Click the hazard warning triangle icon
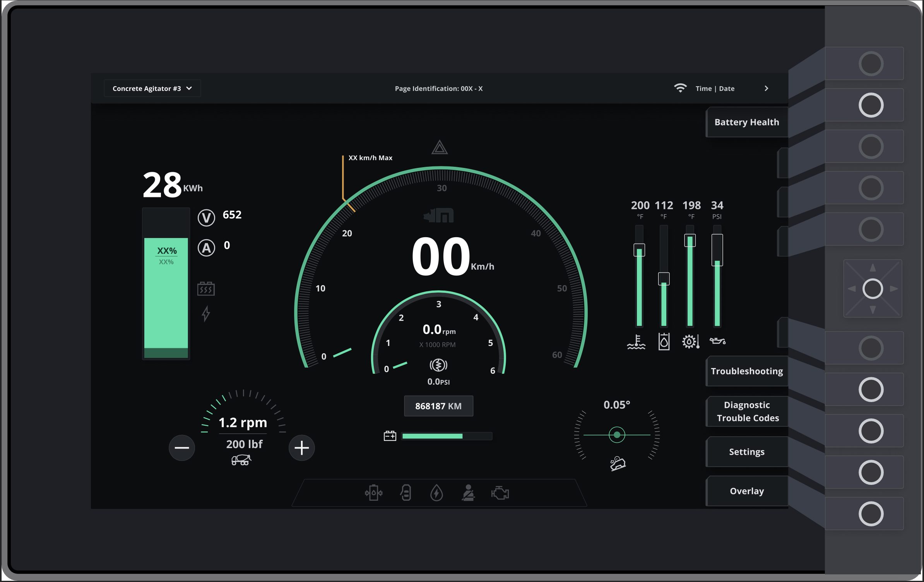 (440, 148)
